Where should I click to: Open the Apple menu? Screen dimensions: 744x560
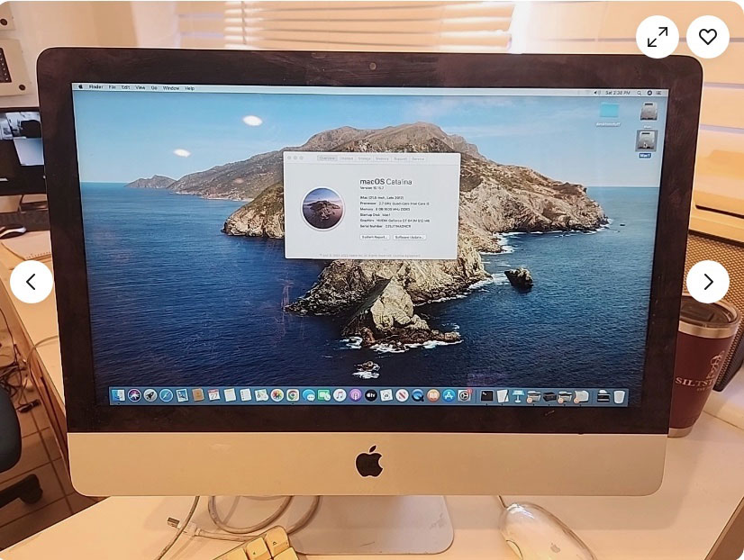pyautogui.click(x=80, y=88)
